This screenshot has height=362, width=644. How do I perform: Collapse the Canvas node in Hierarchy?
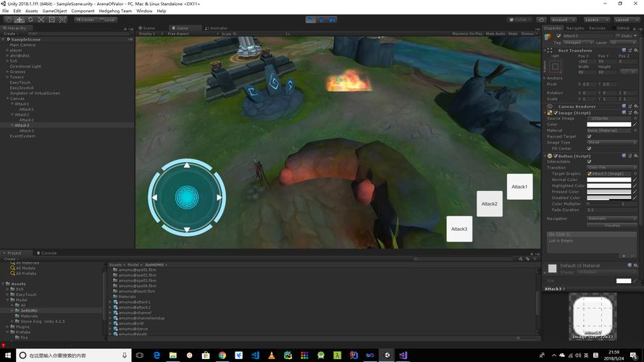[7, 99]
